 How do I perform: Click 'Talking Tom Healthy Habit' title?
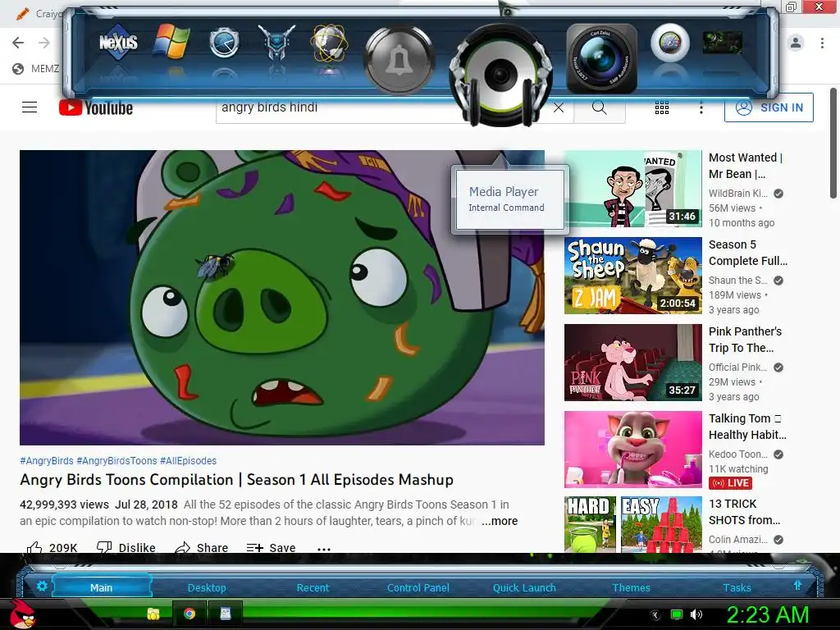pos(747,427)
